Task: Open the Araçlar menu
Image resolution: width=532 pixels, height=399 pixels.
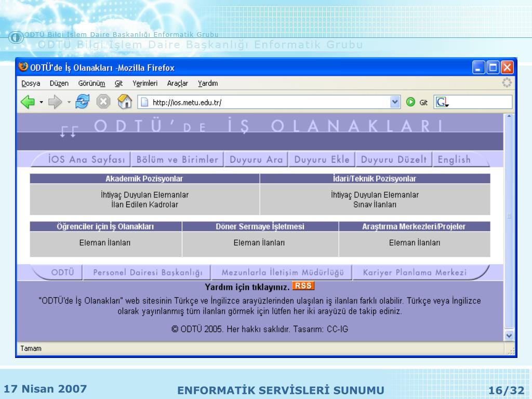Action: [178, 84]
